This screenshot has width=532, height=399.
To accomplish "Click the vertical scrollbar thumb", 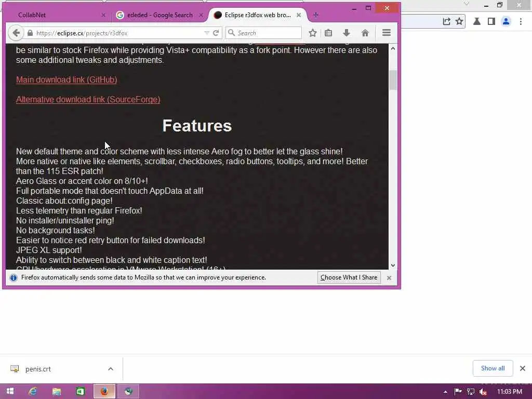I will (393, 80).
